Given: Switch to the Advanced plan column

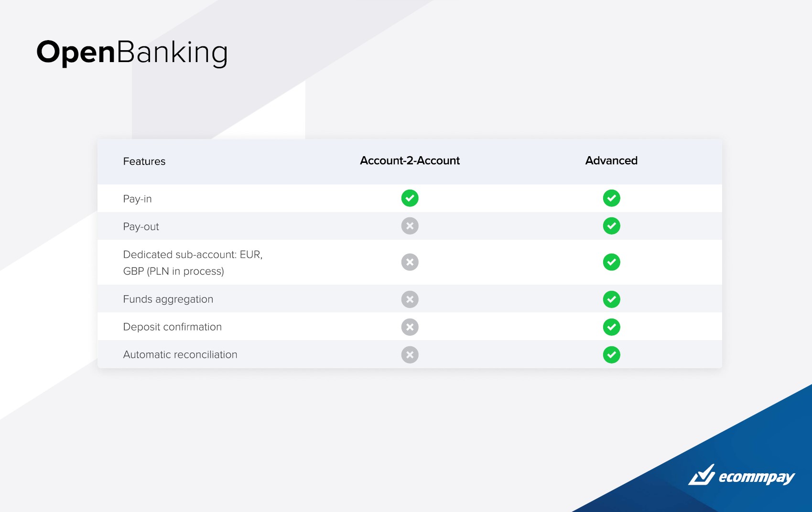Looking at the screenshot, I should point(611,161).
